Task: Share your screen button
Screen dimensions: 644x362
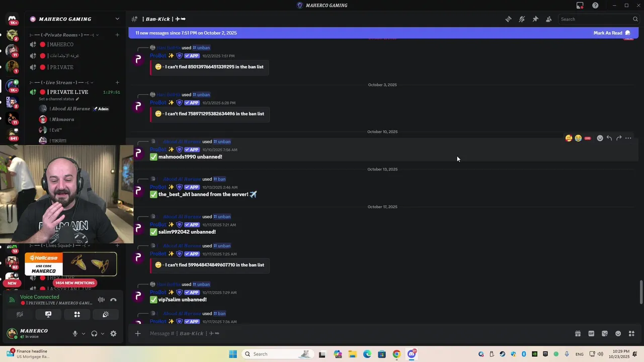Action: click(48, 314)
